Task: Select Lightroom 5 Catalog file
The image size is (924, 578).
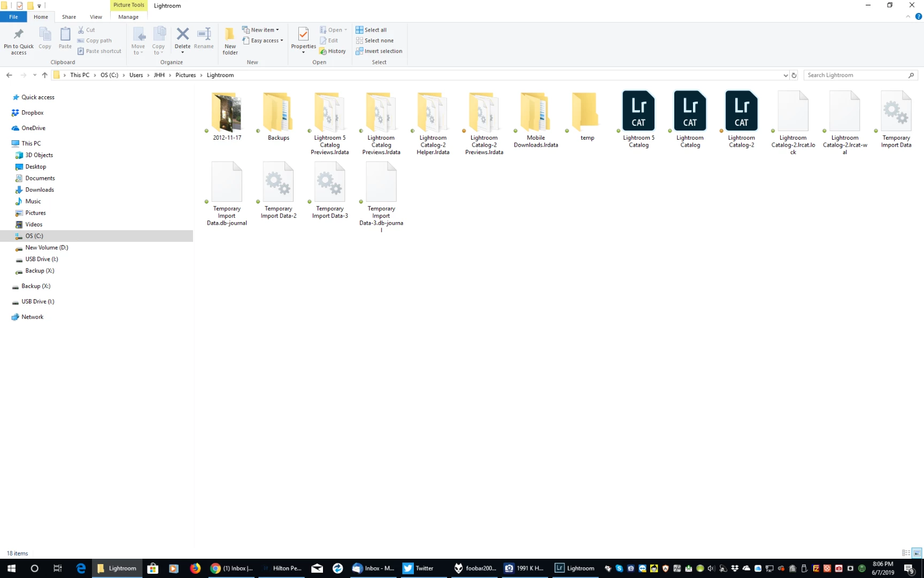Action: [638, 120]
